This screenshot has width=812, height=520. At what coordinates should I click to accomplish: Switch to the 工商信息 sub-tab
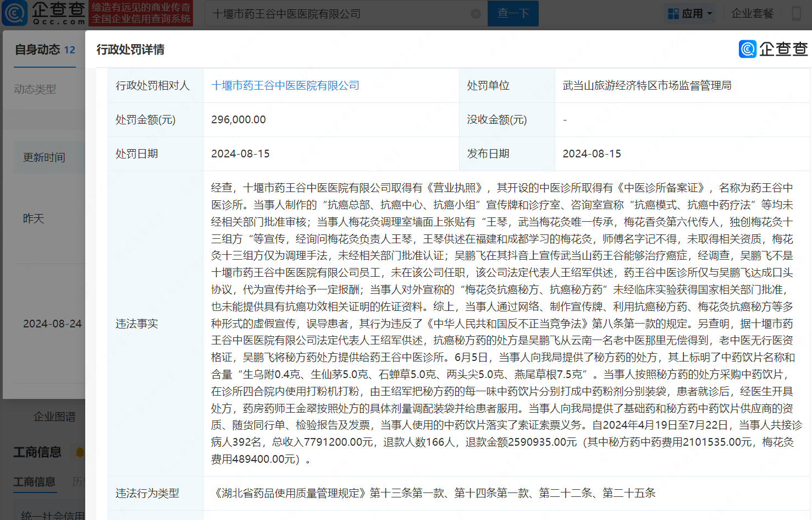35,481
